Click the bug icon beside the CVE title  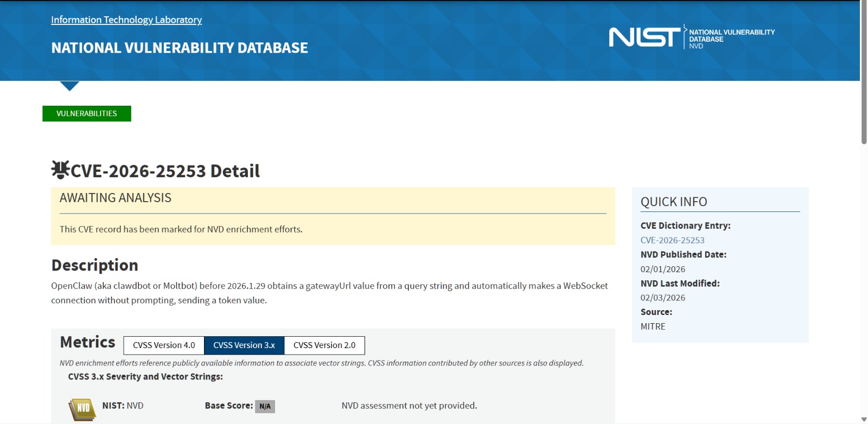coord(60,170)
